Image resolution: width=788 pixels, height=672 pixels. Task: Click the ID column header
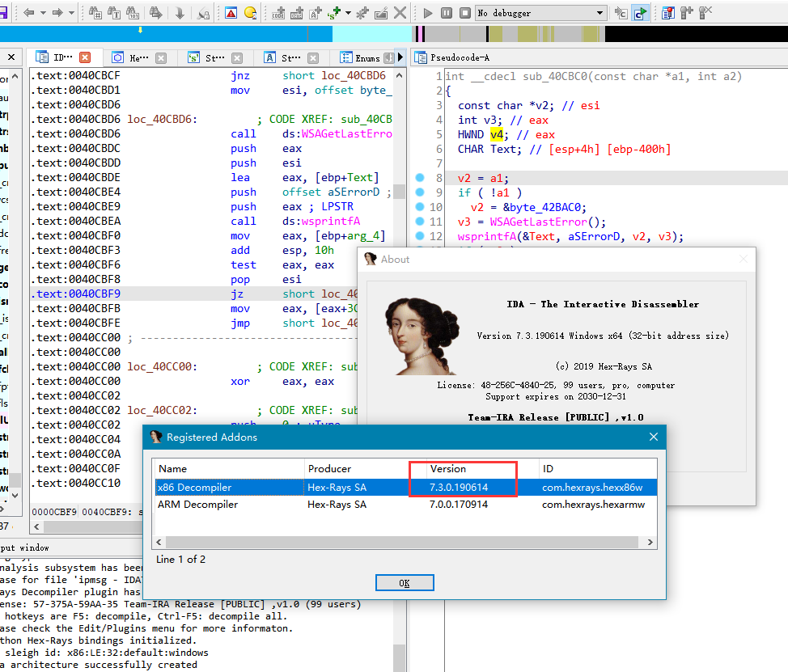click(598, 468)
